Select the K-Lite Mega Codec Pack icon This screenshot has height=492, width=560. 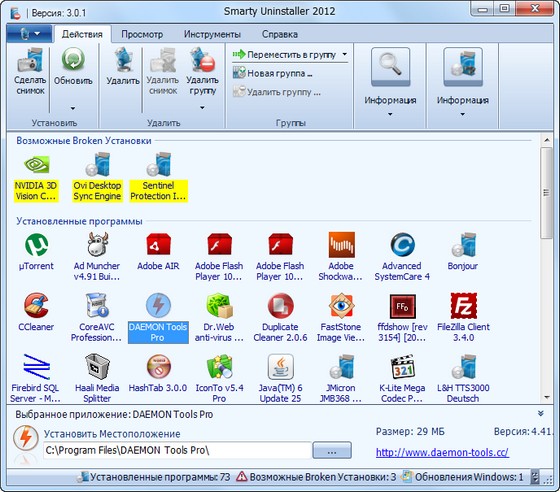coord(402,367)
